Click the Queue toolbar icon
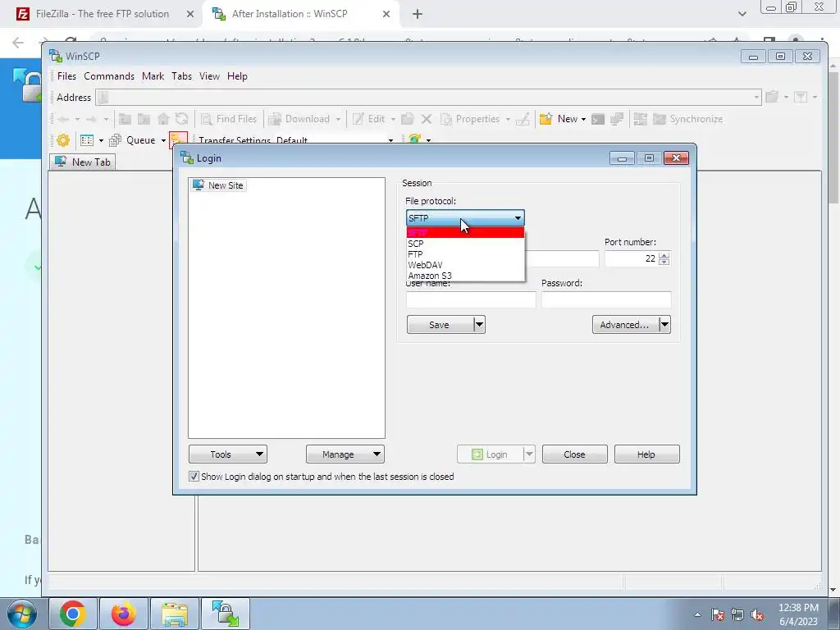 click(115, 140)
